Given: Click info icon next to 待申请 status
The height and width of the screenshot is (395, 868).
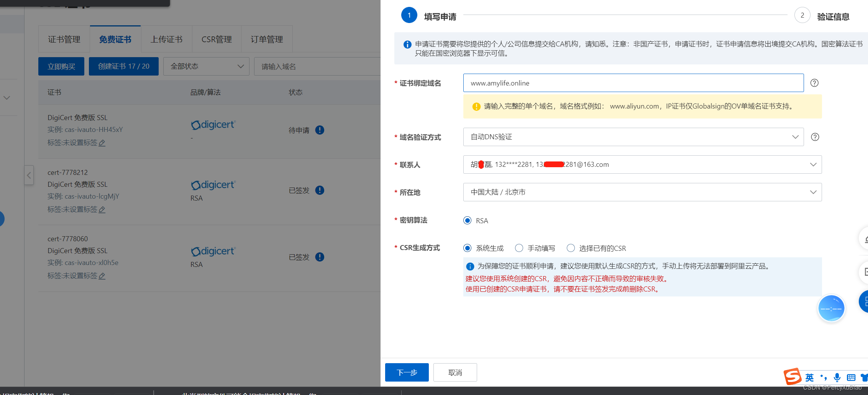Looking at the screenshot, I should tap(320, 130).
